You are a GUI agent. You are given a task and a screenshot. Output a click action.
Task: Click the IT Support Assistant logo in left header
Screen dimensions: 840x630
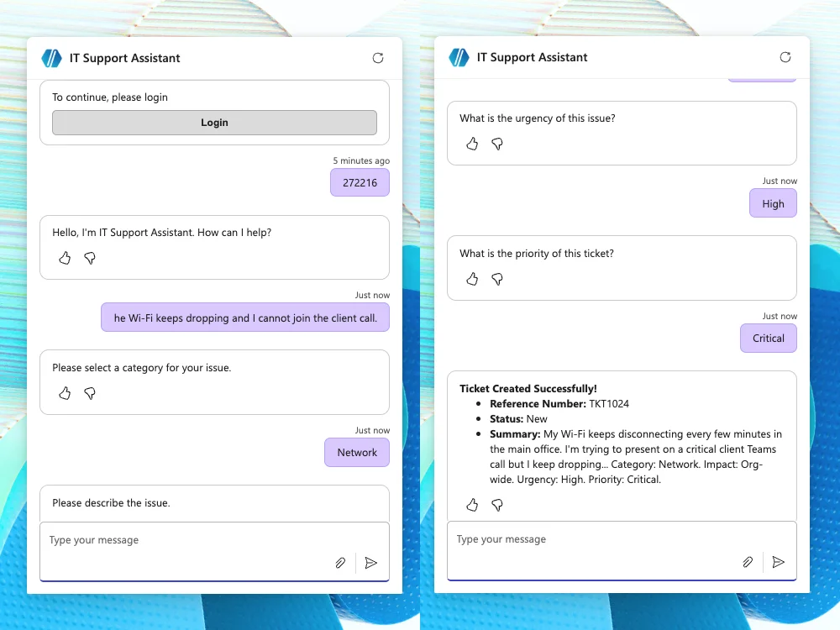click(x=50, y=57)
